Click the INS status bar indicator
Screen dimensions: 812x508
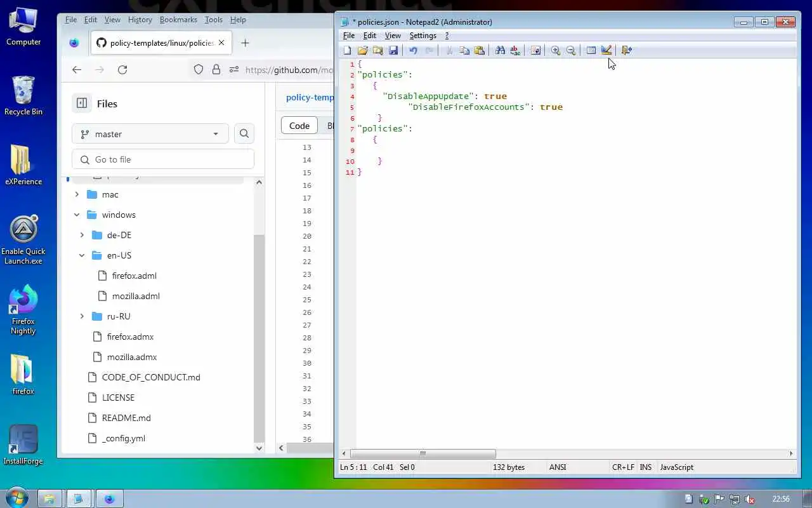(x=646, y=467)
